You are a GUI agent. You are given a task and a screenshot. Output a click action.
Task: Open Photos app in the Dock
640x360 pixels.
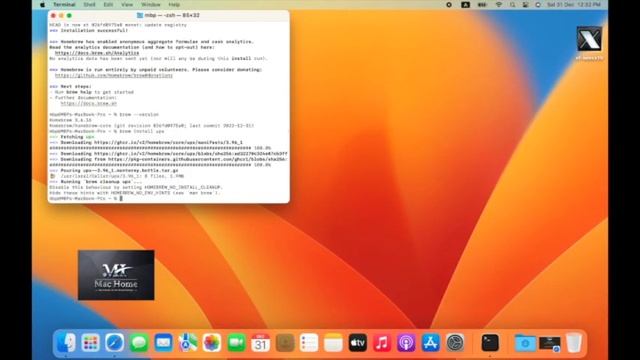pos(212,342)
